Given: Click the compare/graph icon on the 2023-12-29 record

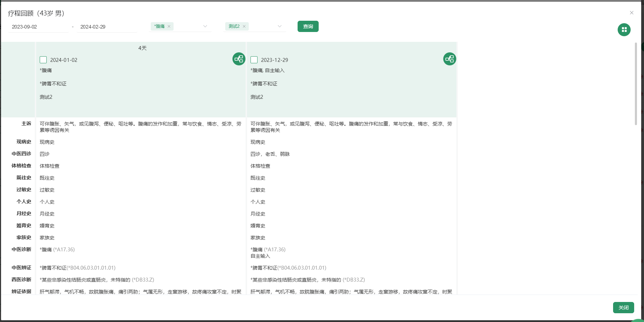Looking at the screenshot, I should (449, 59).
